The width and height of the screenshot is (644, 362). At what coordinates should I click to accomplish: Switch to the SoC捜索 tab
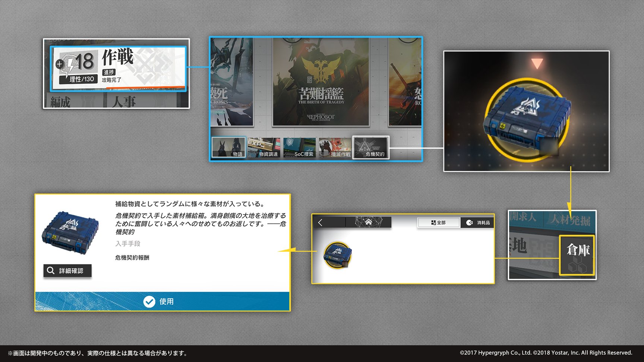point(299,147)
